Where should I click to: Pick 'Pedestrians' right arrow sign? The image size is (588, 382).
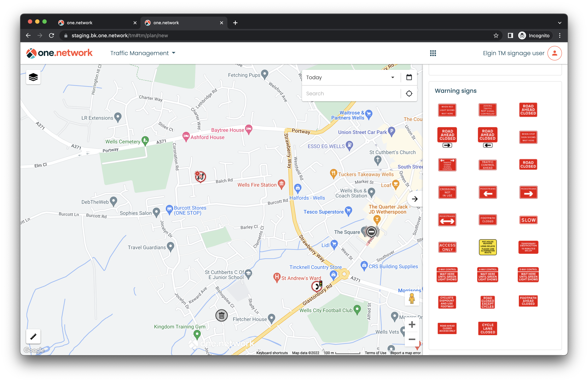tap(528, 192)
